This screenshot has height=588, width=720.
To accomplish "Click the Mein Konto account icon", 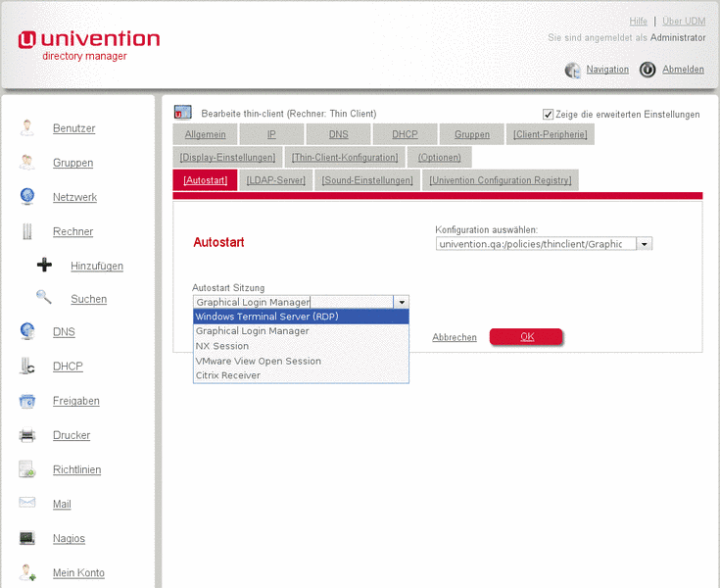I will pyautogui.click(x=27, y=572).
